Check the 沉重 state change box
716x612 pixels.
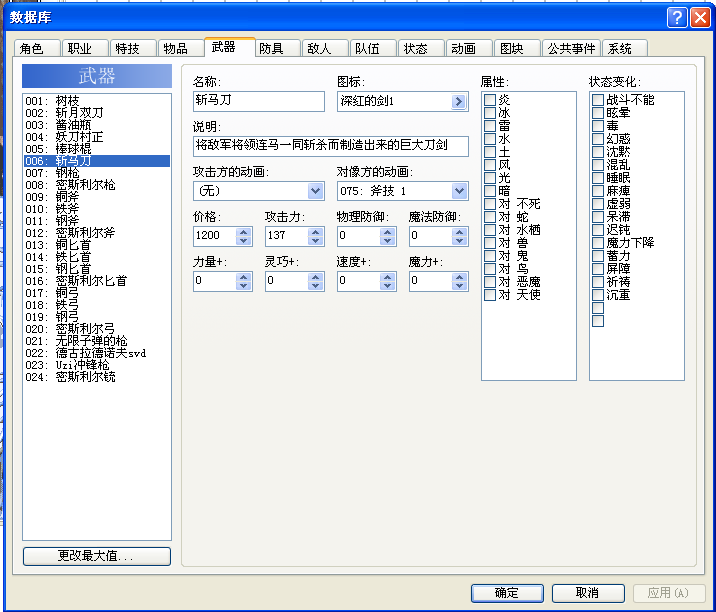(x=598, y=295)
